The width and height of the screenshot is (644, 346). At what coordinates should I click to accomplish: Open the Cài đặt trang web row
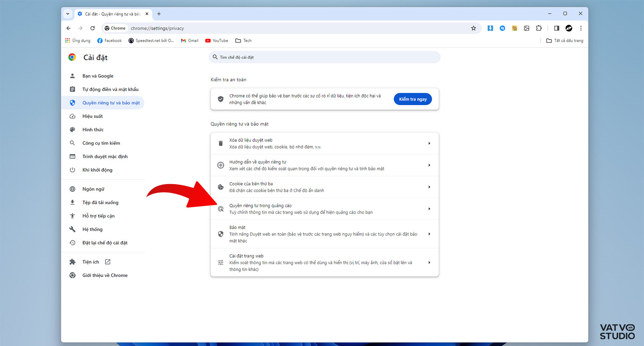tap(324, 263)
